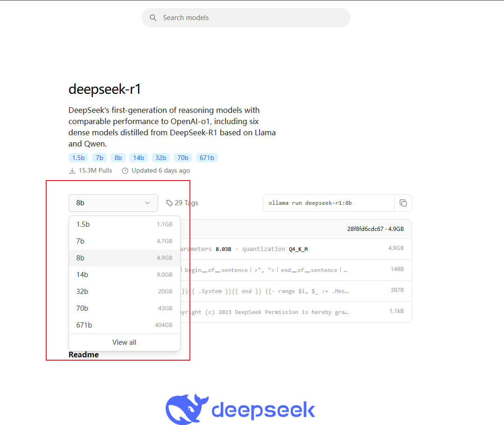
Task: Copy the ollama run command
Action: point(403,203)
